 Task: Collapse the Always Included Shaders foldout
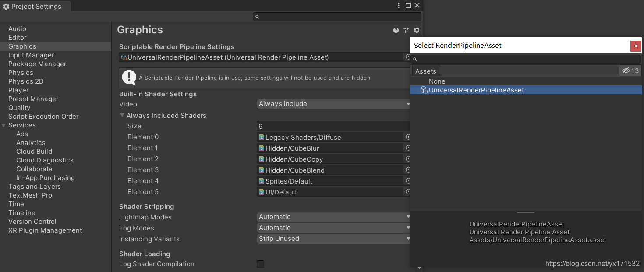(x=122, y=115)
